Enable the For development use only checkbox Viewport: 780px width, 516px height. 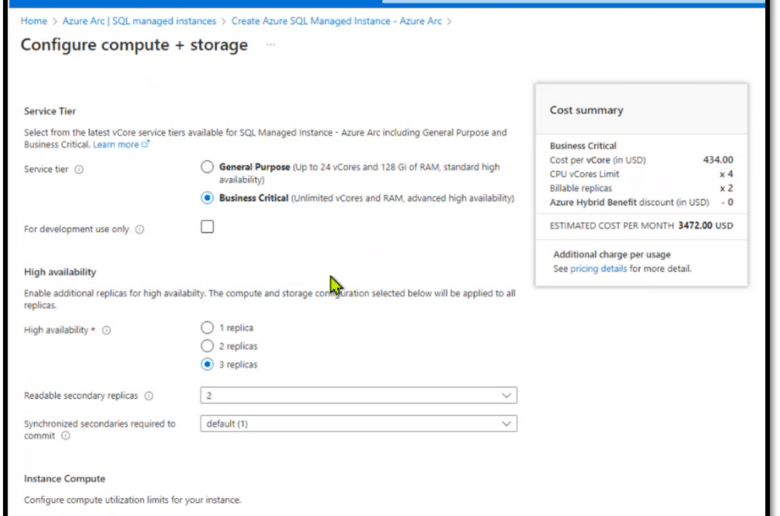pos(207,227)
